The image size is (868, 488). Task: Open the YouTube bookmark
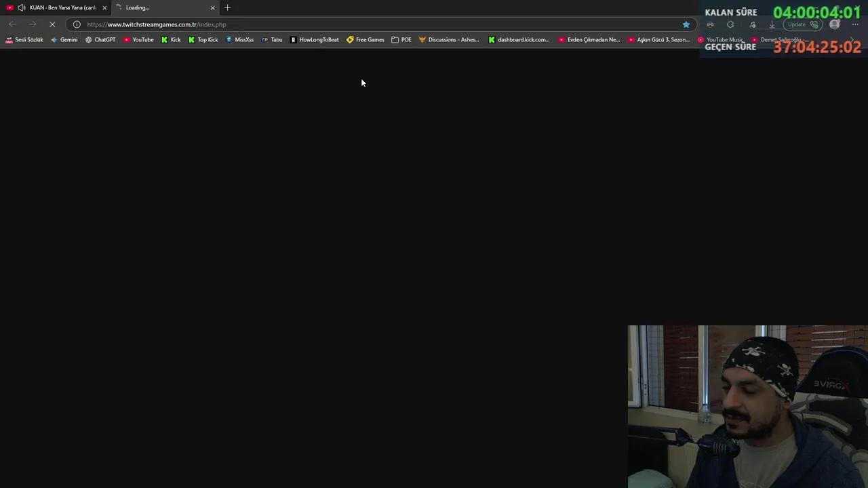point(138,39)
